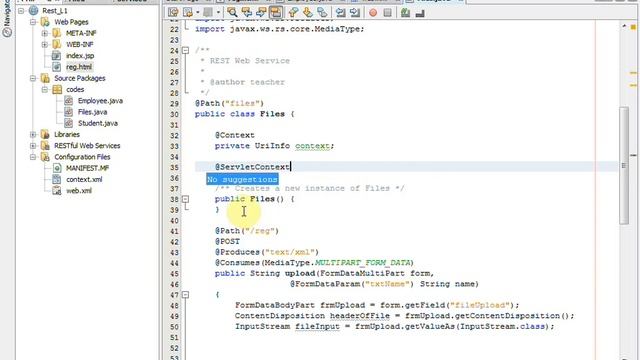Click the Back navigation toolbar icon

[x=188, y=13]
